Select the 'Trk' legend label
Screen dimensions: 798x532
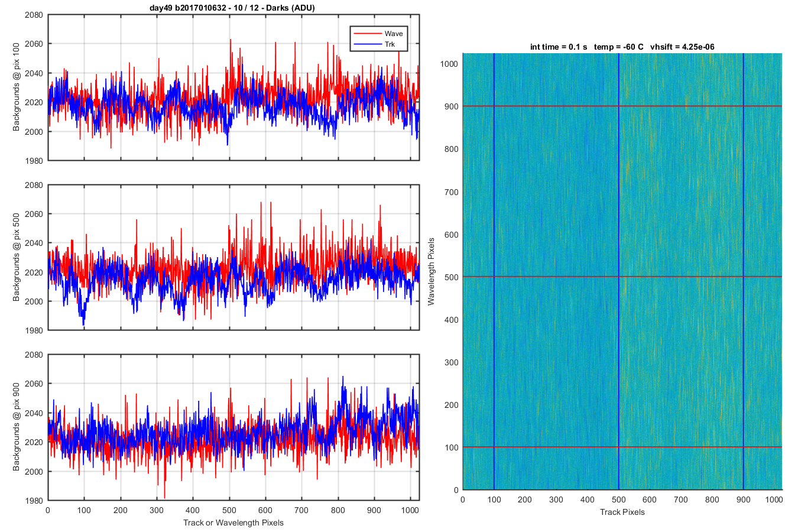(390, 44)
